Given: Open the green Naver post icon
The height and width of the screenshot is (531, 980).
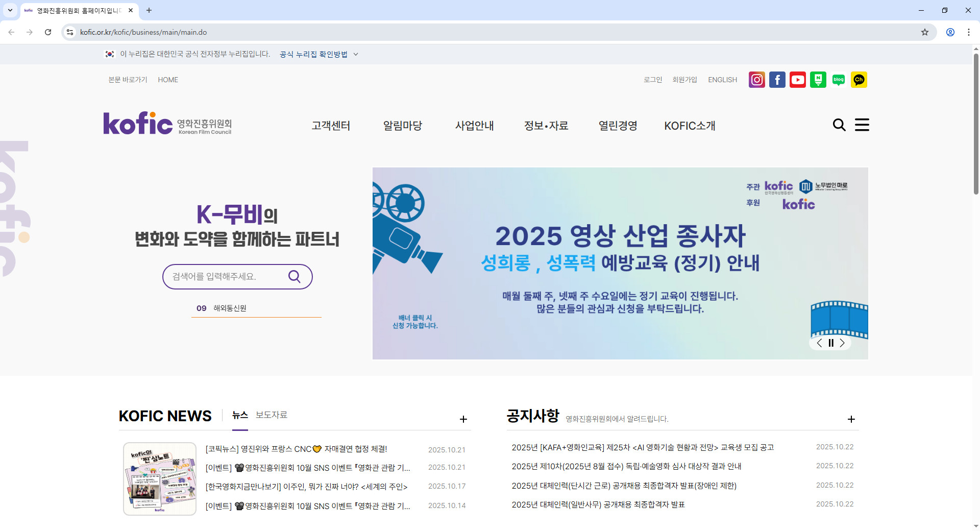Looking at the screenshot, I should tap(818, 80).
